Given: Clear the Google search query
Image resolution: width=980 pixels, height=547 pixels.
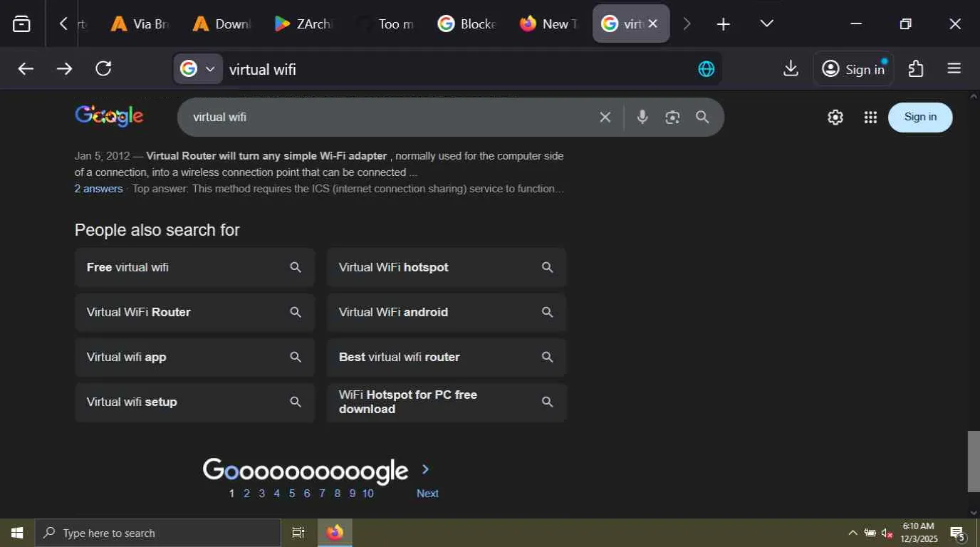Looking at the screenshot, I should [x=605, y=117].
